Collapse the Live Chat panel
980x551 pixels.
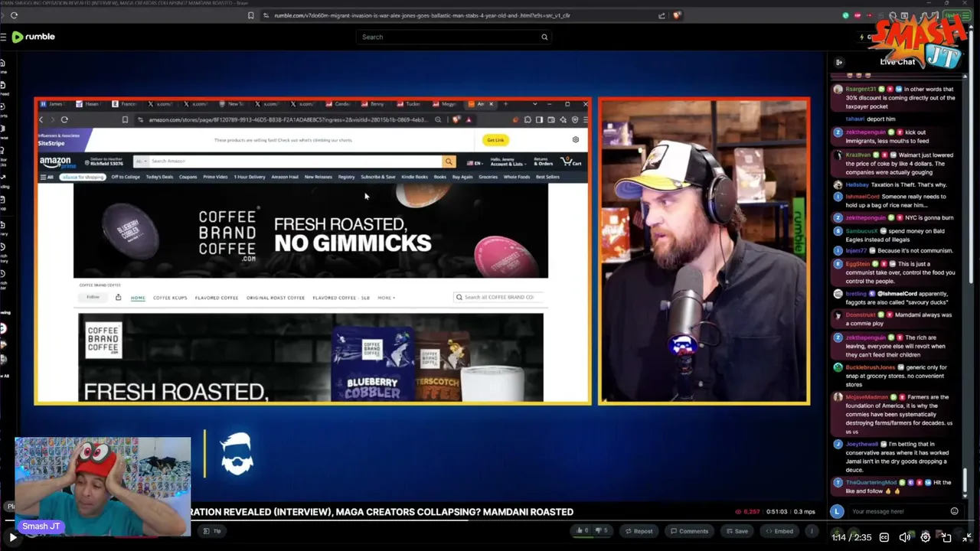pyautogui.click(x=839, y=62)
